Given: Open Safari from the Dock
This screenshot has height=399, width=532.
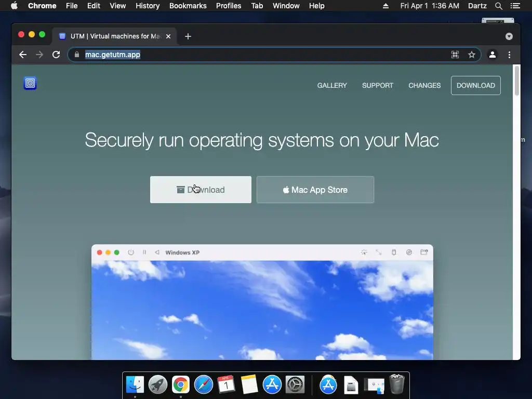Looking at the screenshot, I should 204,385.
